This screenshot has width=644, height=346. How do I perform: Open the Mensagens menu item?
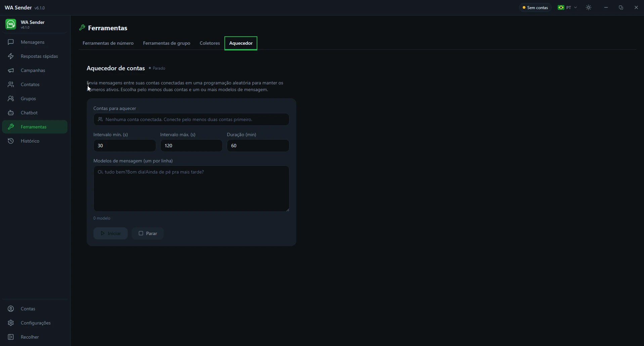tap(35, 42)
